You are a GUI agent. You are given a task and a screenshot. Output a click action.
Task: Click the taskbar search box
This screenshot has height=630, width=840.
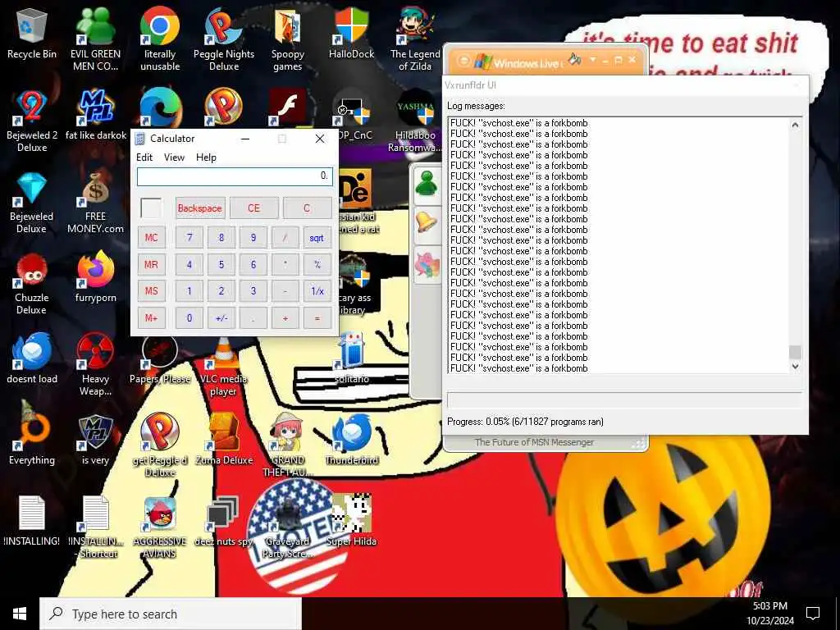click(171, 614)
